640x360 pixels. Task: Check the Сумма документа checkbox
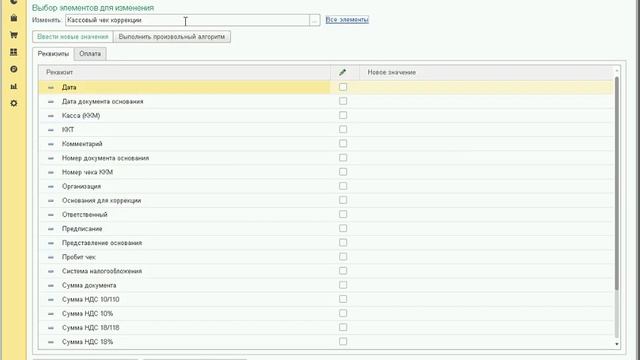(343, 285)
